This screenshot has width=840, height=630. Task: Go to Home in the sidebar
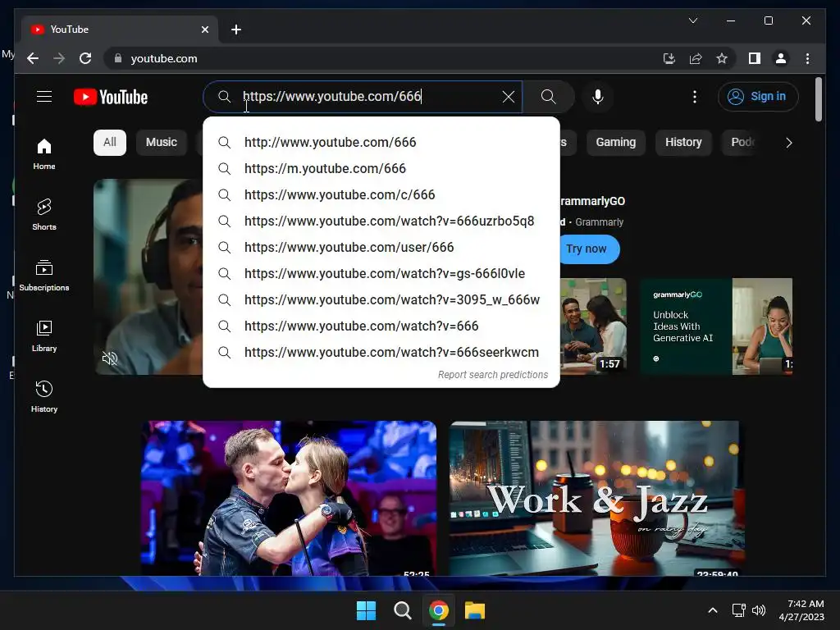[x=44, y=154]
